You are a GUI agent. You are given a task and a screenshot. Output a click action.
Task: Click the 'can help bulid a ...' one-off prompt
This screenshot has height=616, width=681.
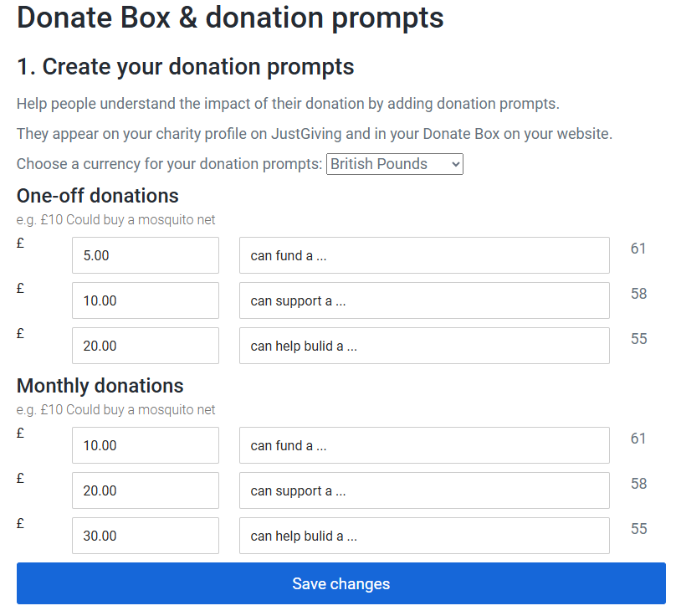pyautogui.click(x=424, y=346)
